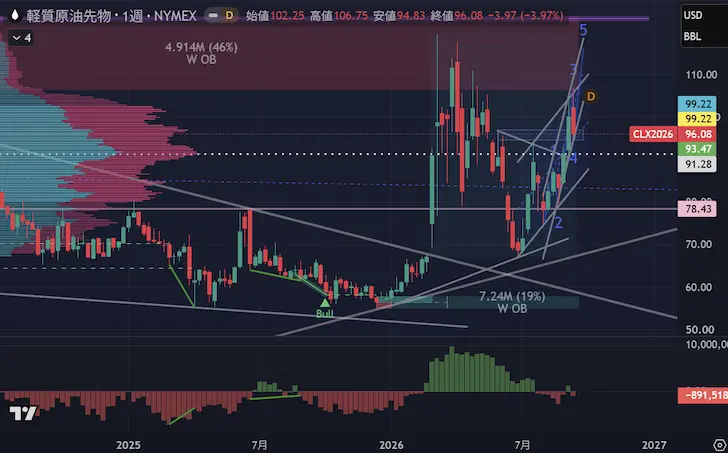Click the 70.00 price axis label
Screen dimensions: 728x453
pyautogui.click(x=698, y=244)
